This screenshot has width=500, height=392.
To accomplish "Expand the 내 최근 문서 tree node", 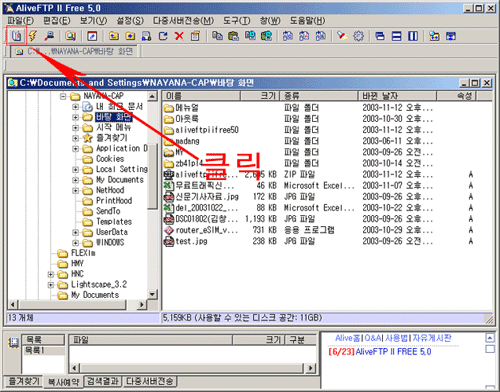I will point(76,107).
